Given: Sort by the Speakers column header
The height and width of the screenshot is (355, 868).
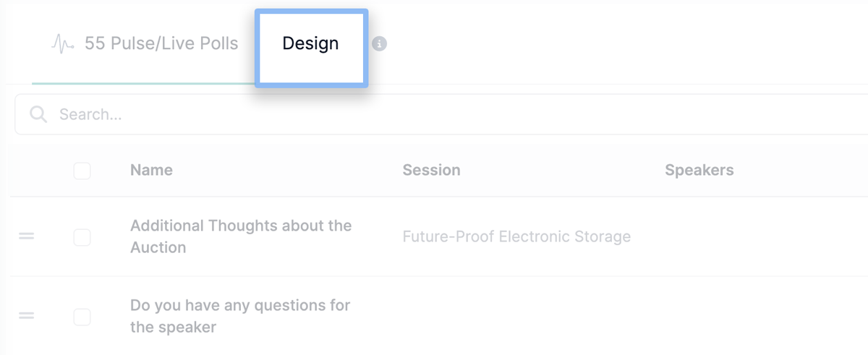Looking at the screenshot, I should coord(699,171).
